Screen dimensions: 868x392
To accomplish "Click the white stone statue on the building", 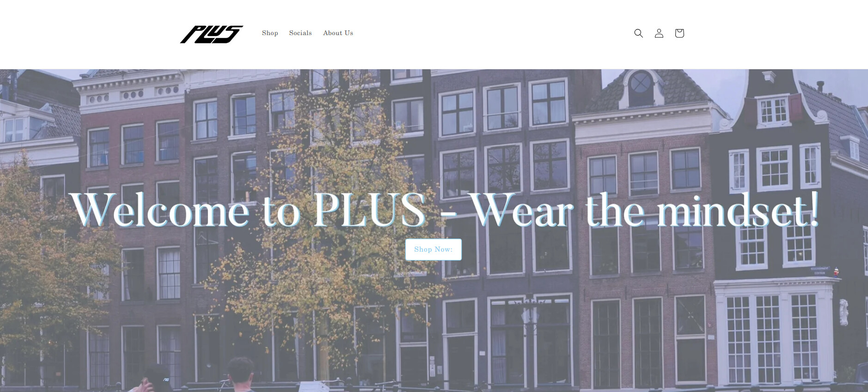I will (844, 312).
